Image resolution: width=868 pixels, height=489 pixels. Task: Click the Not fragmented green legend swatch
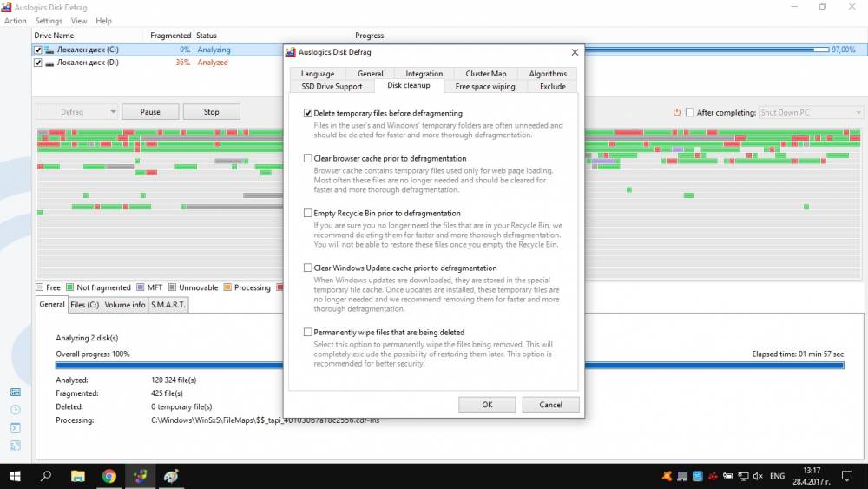click(x=69, y=287)
